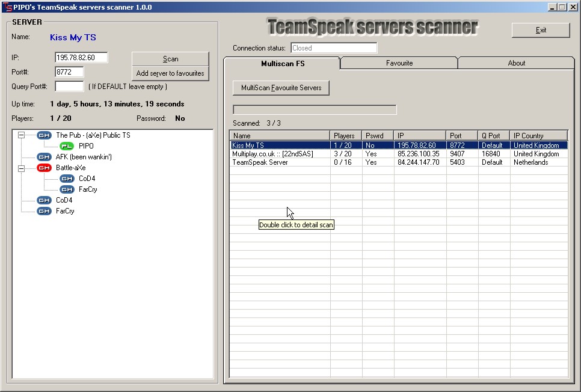Click the CoD4 sub-channel icon under Battle-aXe
The image size is (581, 392).
coord(67,179)
